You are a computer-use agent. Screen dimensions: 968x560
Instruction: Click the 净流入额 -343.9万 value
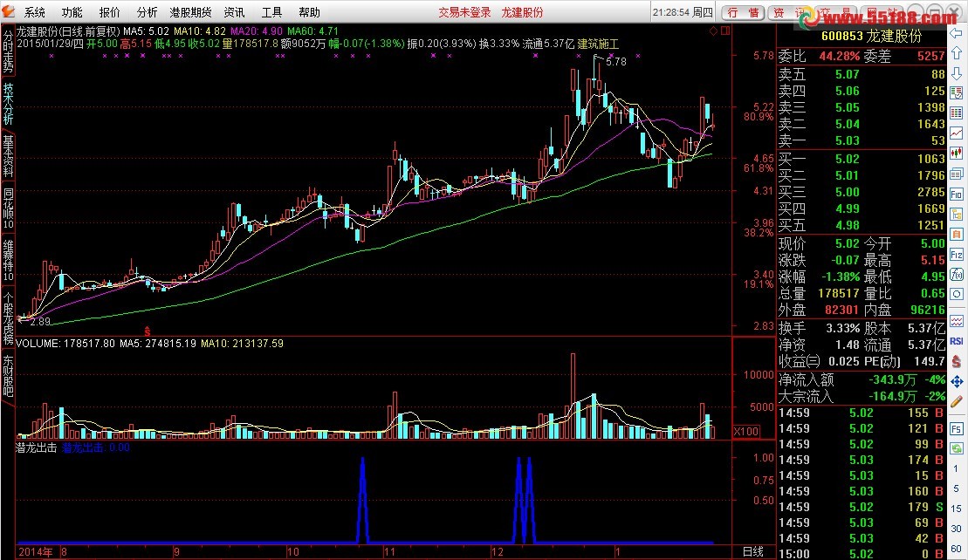[x=893, y=380]
